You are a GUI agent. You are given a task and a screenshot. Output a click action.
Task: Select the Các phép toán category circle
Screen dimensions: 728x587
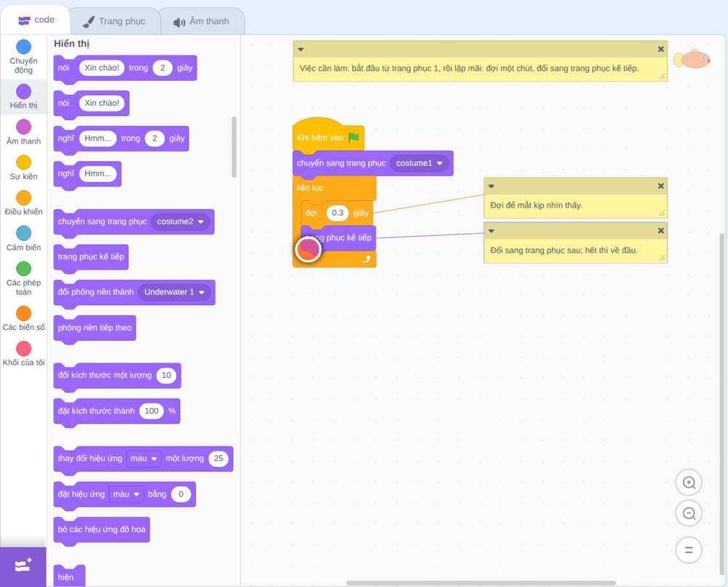24,269
